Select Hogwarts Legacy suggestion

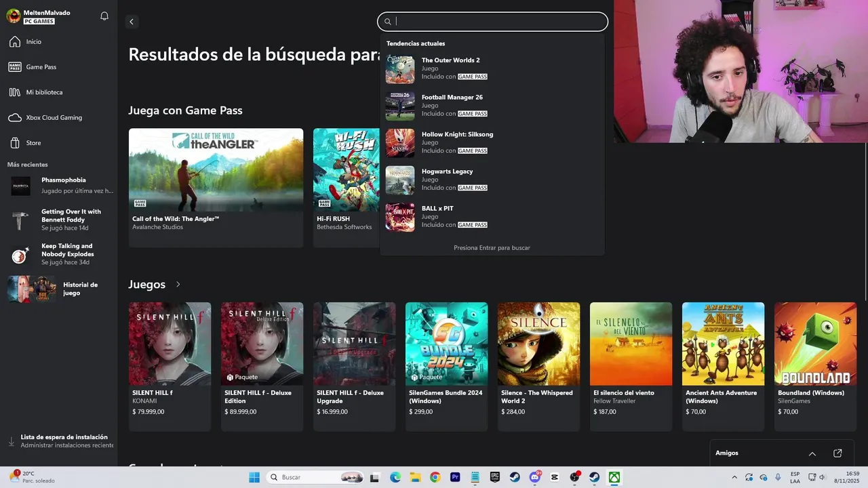coord(492,180)
